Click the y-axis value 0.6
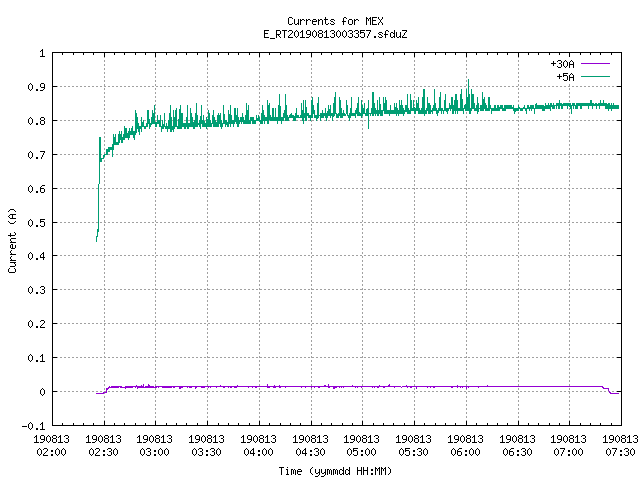Screen dimensions: 640x480 pos(36,189)
